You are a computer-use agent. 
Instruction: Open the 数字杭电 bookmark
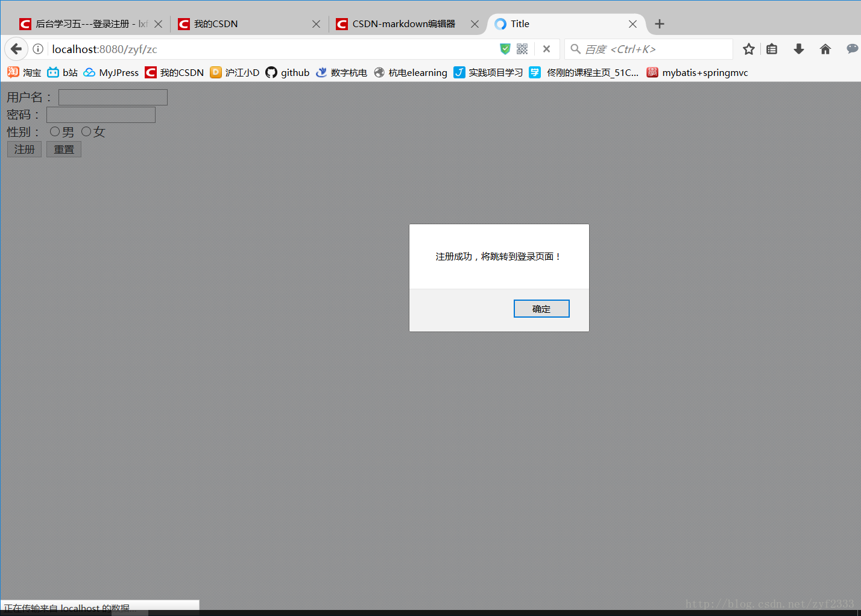click(x=341, y=72)
